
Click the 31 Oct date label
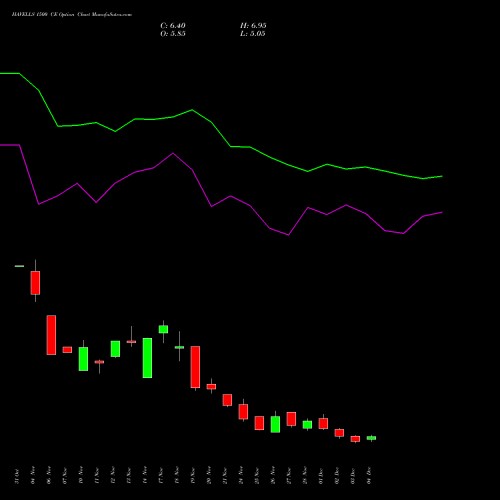pyautogui.click(x=17, y=476)
